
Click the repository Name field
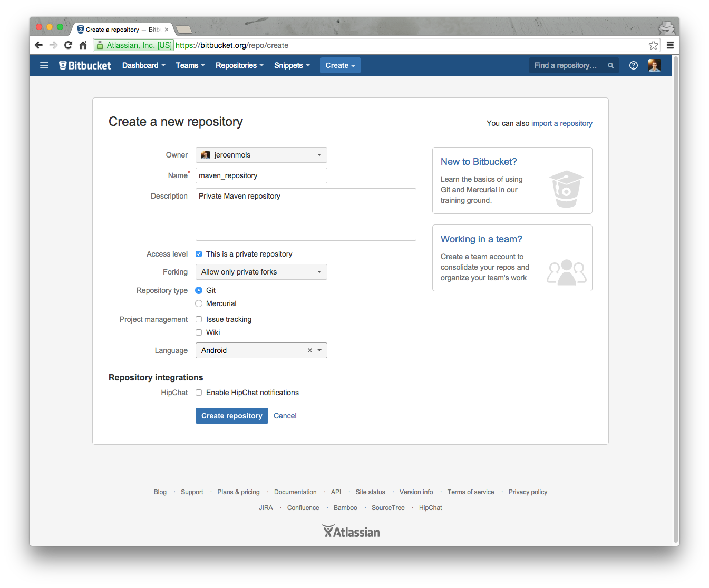[x=261, y=175]
